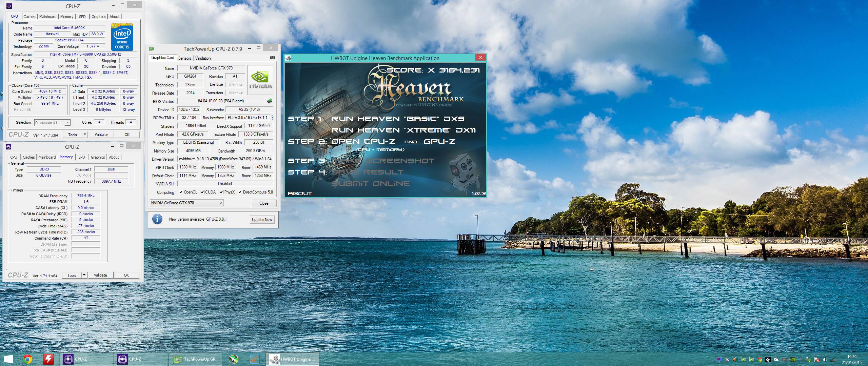Click Open CPU-Z link in Heaven app

click(363, 142)
